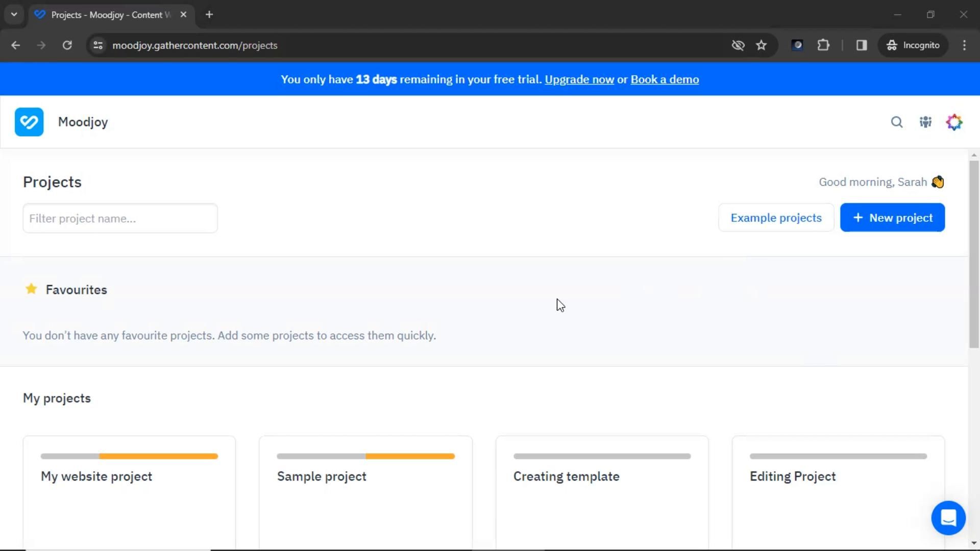Click the GatherContent logo icon
This screenshot has width=980, height=551.
[29, 122]
